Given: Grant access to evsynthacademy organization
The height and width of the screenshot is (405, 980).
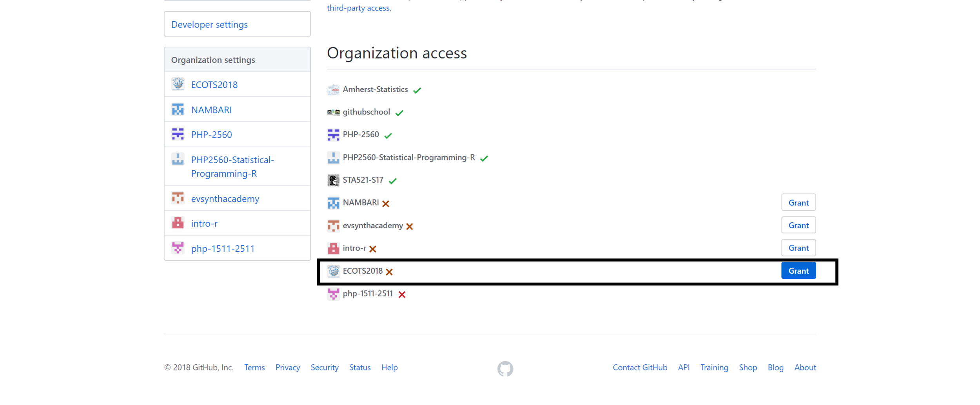Looking at the screenshot, I should pyautogui.click(x=798, y=225).
